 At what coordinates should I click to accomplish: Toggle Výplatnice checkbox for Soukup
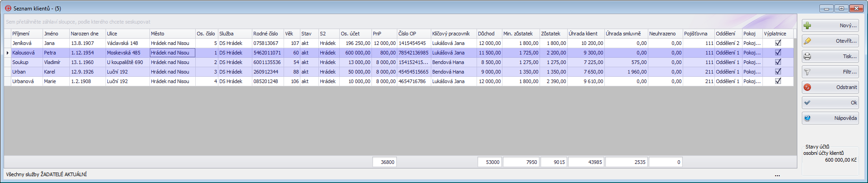tap(778, 62)
